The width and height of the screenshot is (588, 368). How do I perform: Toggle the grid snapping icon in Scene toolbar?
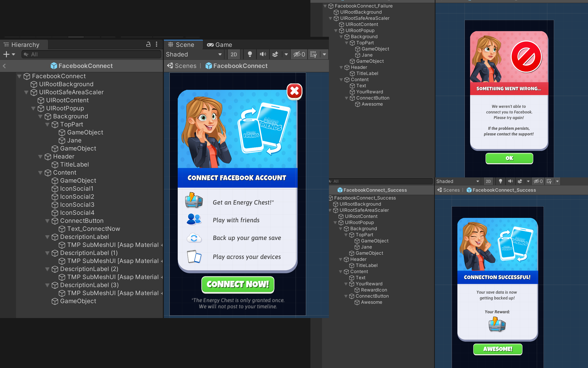click(x=313, y=54)
